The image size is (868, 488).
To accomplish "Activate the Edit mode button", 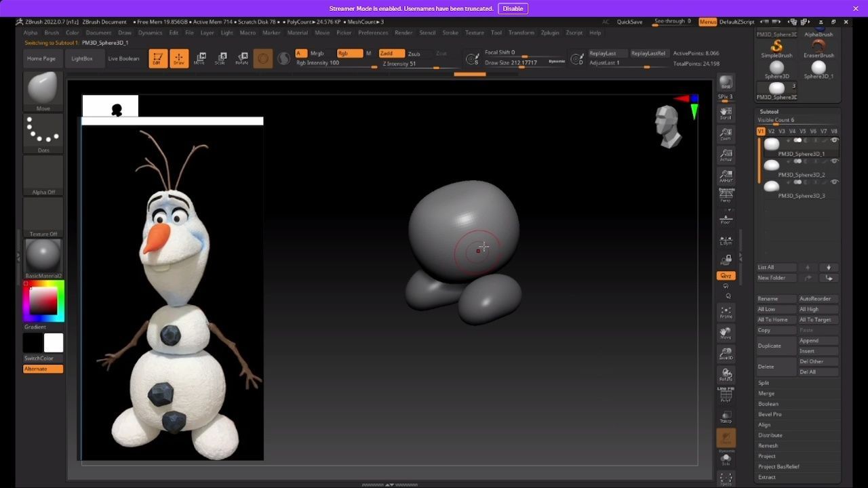I will [x=157, y=58].
